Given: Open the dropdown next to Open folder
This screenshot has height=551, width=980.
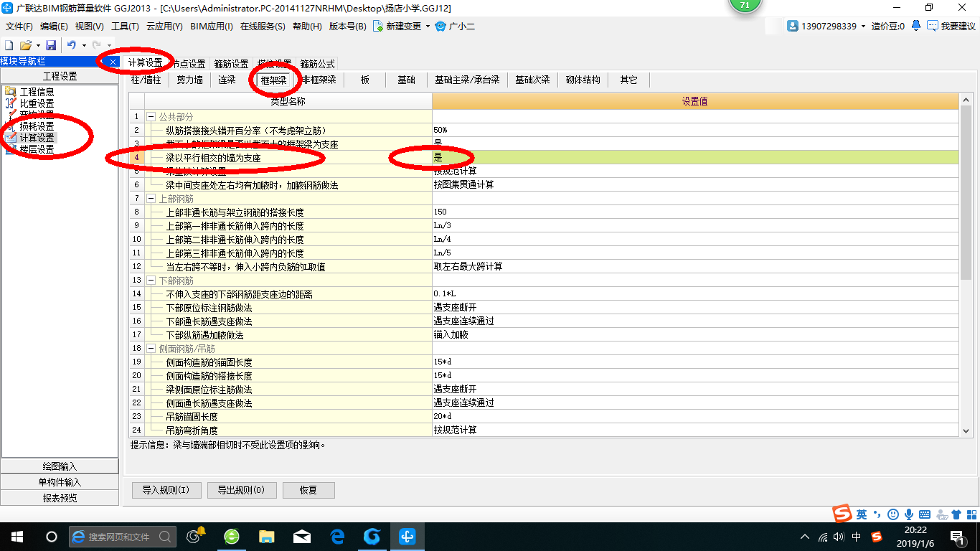Looking at the screenshot, I should pos(38,45).
